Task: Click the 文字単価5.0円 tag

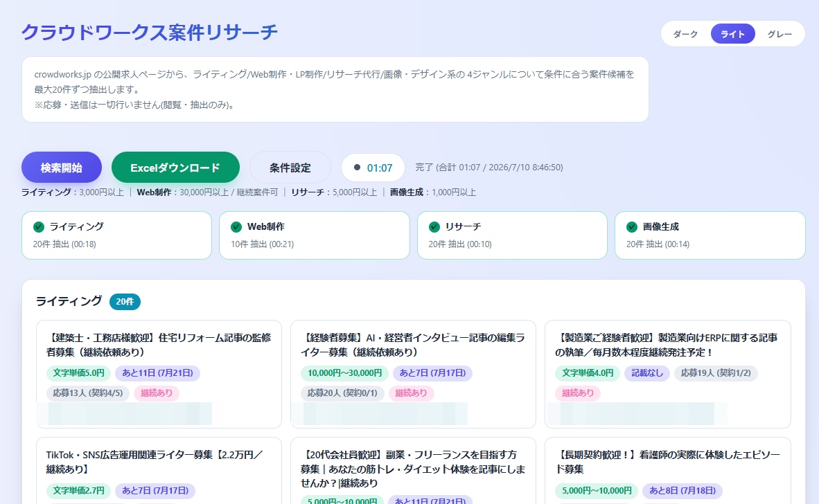Action: [78, 373]
